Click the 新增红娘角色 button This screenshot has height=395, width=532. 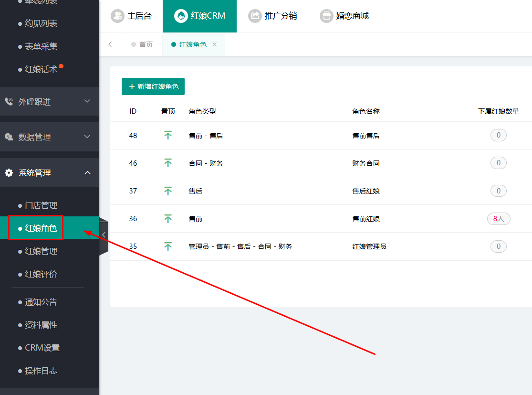(153, 86)
